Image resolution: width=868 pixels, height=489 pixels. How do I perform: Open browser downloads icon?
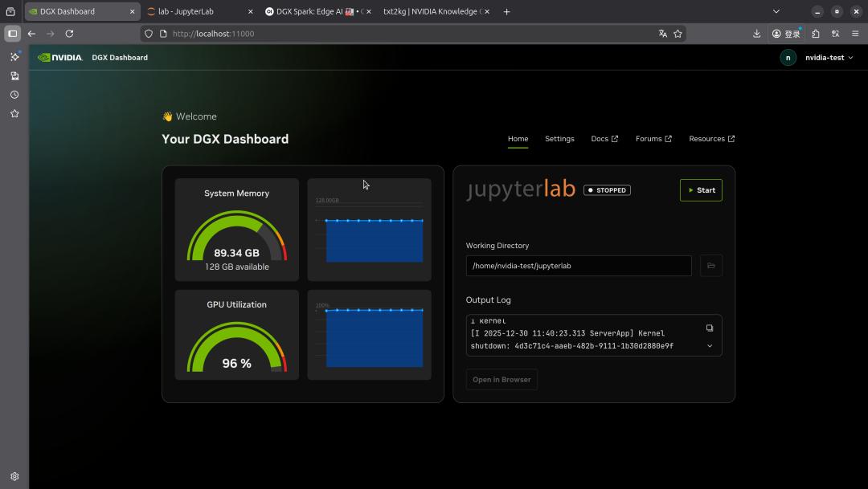[x=756, y=34]
